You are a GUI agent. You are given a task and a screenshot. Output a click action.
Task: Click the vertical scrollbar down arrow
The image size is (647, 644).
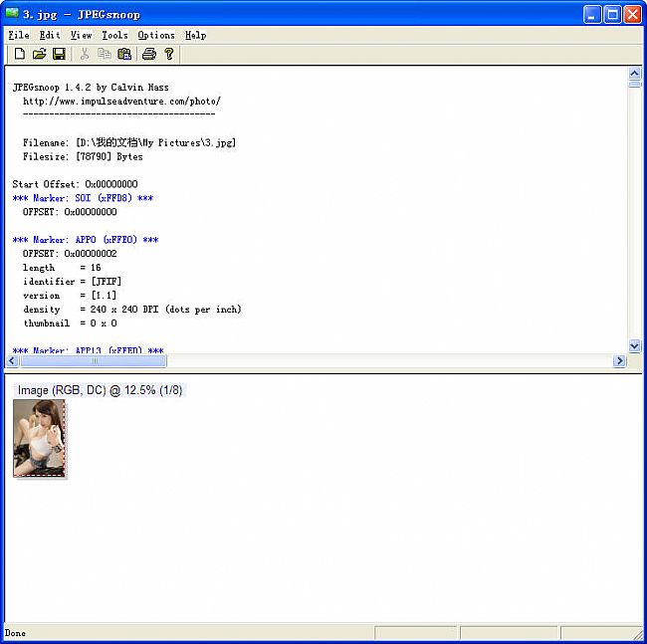pyautogui.click(x=634, y=345)
